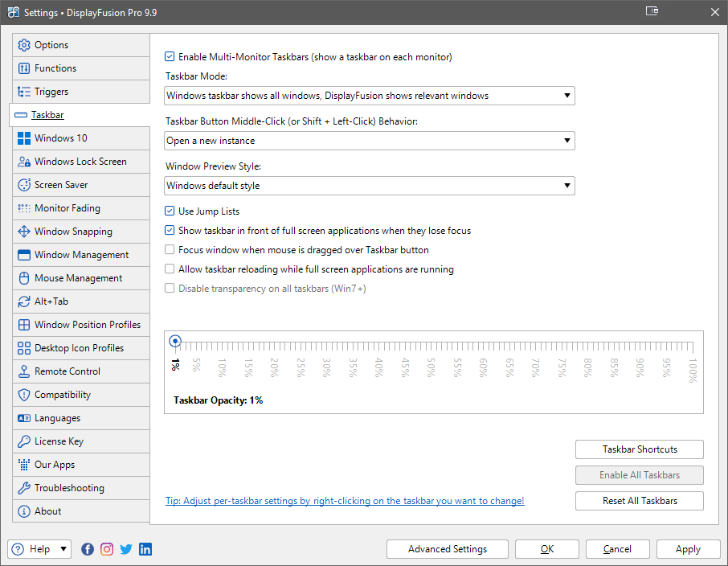This screenshot has height=566, width=728.
Task: Disable the Enable Multi-Monitor Taskbars checkbox
Action: tap(170, 57)
